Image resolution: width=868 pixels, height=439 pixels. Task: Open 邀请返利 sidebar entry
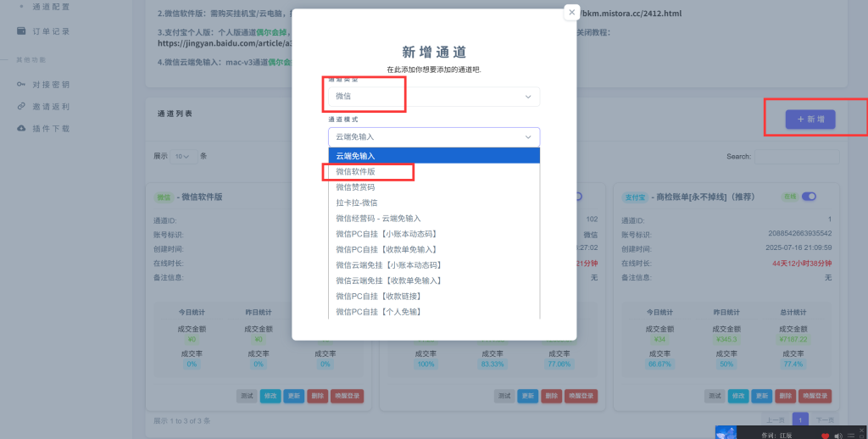pyautogui.click(x=50, y=107)
